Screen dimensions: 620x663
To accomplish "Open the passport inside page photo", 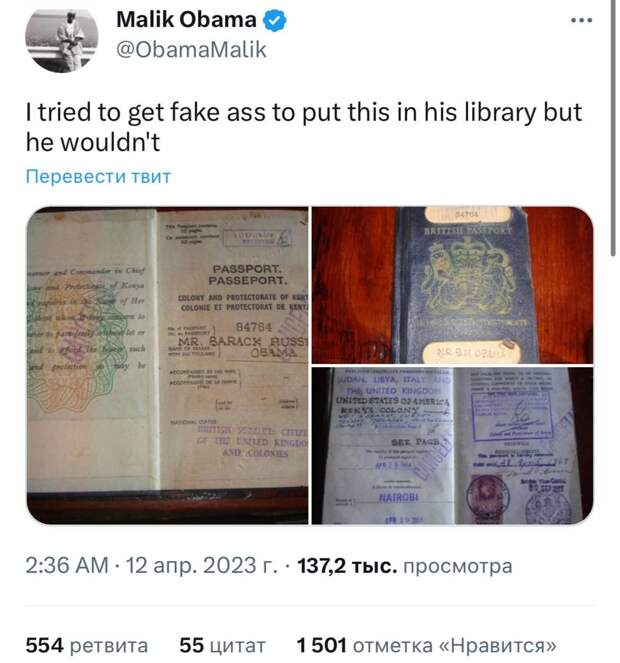I will pos(167,365).
